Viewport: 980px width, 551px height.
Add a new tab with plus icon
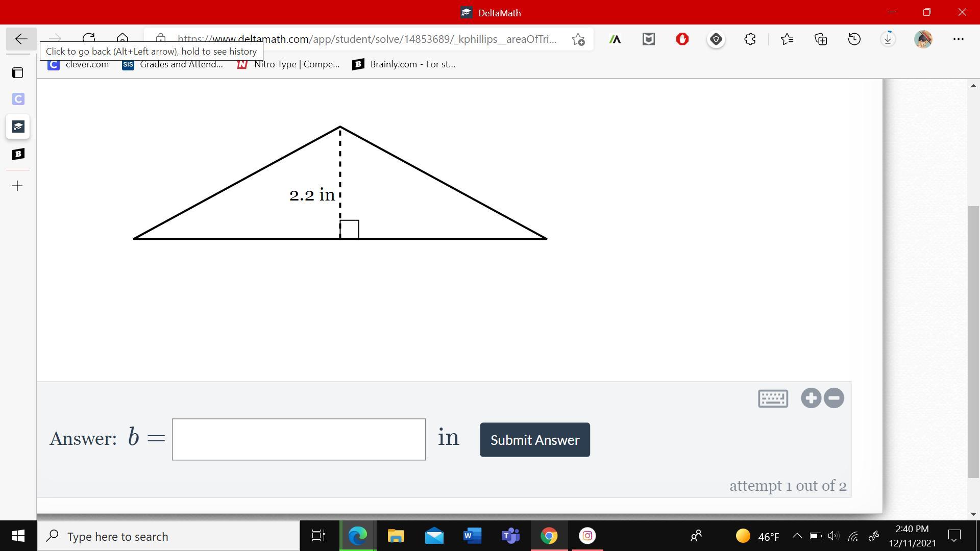coord(17,186)
